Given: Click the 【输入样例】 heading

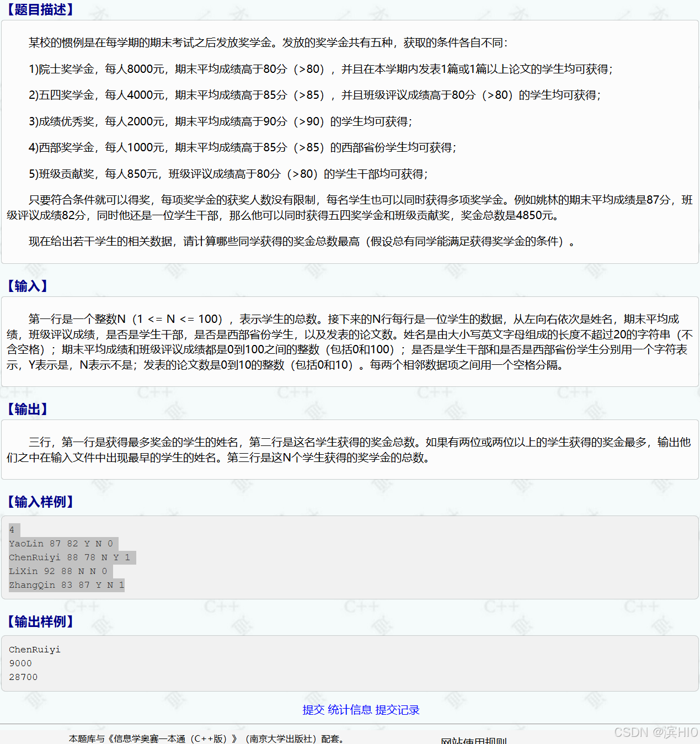Looking at the screenshot, I should coord(40,502).
